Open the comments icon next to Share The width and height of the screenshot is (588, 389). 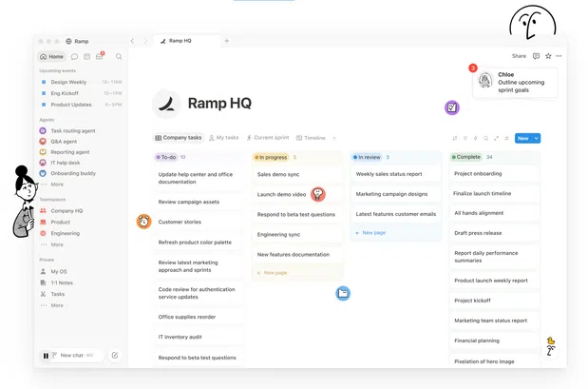click(x=537, y=56)
